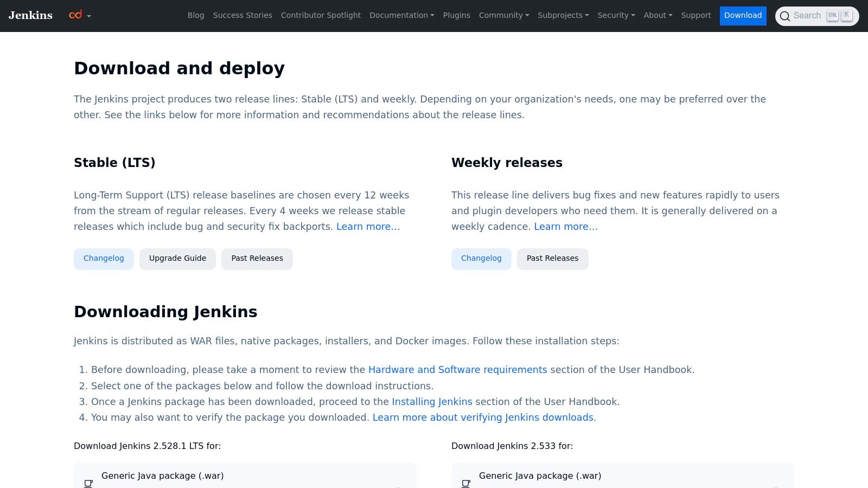The image size is (868, 488).
Task: Click the magnifying glass search icon
Action: pyautogui.click(x=784, y=16)
